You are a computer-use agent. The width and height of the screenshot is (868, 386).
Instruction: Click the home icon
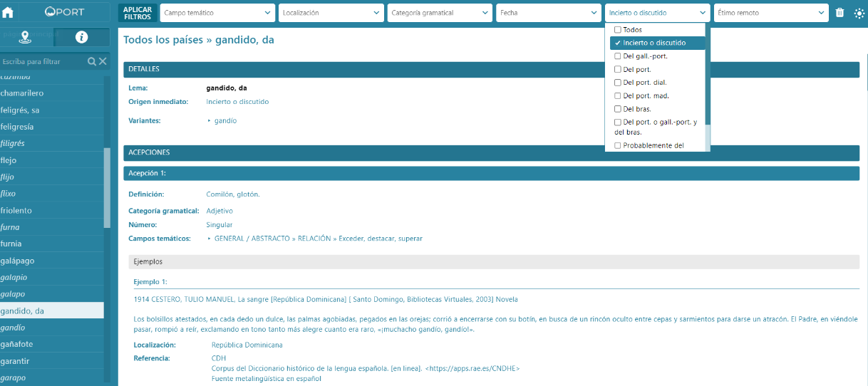(7, 12)
